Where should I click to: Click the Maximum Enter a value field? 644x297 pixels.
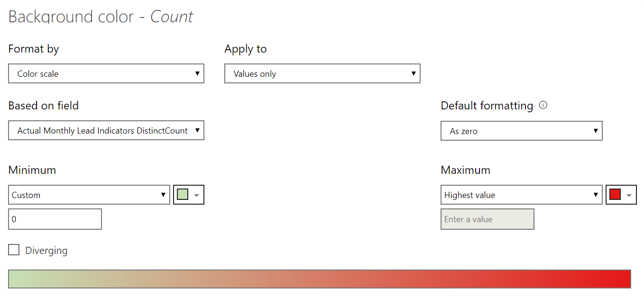[x=488, y=219]
